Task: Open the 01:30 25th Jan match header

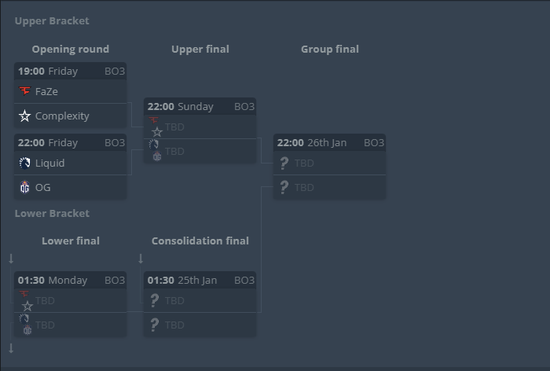Action: (x=200, y=280)
